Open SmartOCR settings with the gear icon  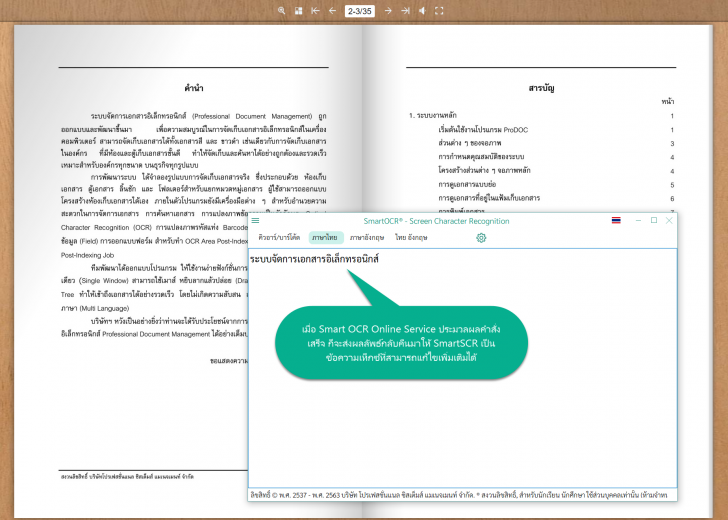pos(481,238)
